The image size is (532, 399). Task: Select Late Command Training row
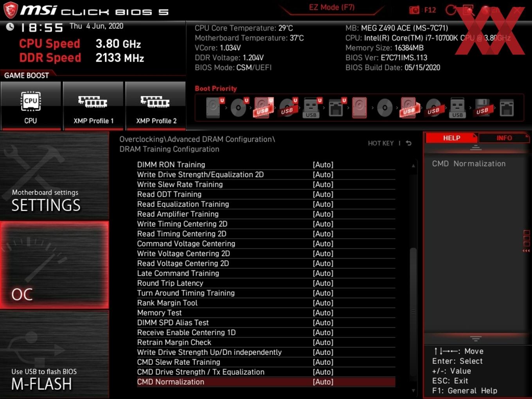click(266, 273)
